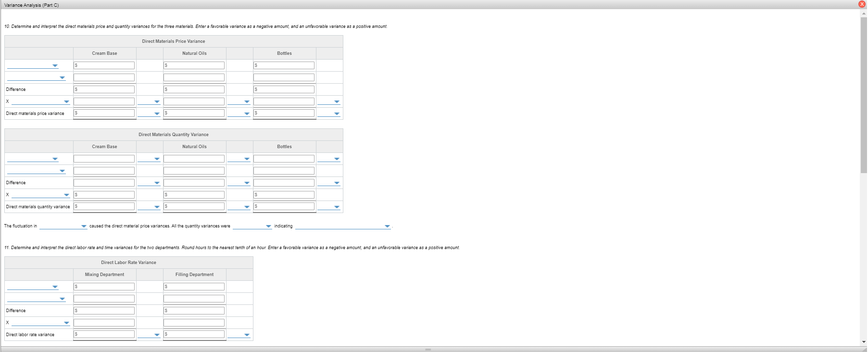Open second row label dropdown in Price Variance table
The width and height of the screenshot is (868, 352).
[x=37, y=78]
